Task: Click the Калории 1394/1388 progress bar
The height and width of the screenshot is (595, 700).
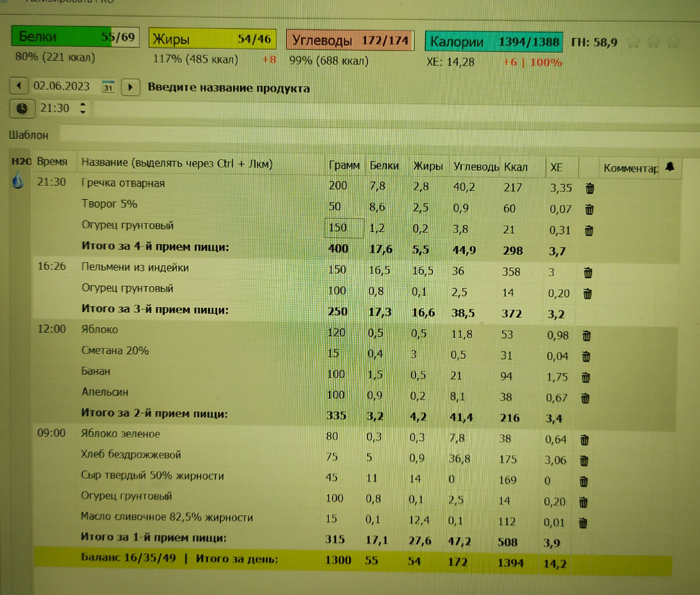Action: point(494,42)
